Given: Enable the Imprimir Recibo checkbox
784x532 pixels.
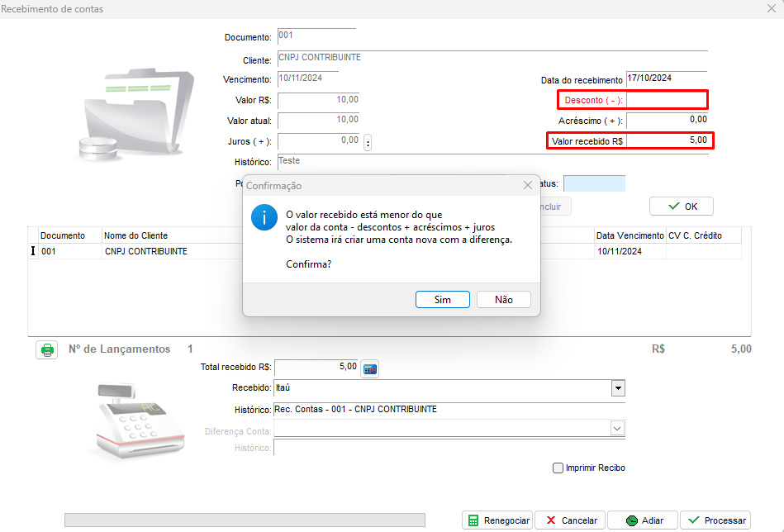Looking at the screenshot, I should click(558, 468).
